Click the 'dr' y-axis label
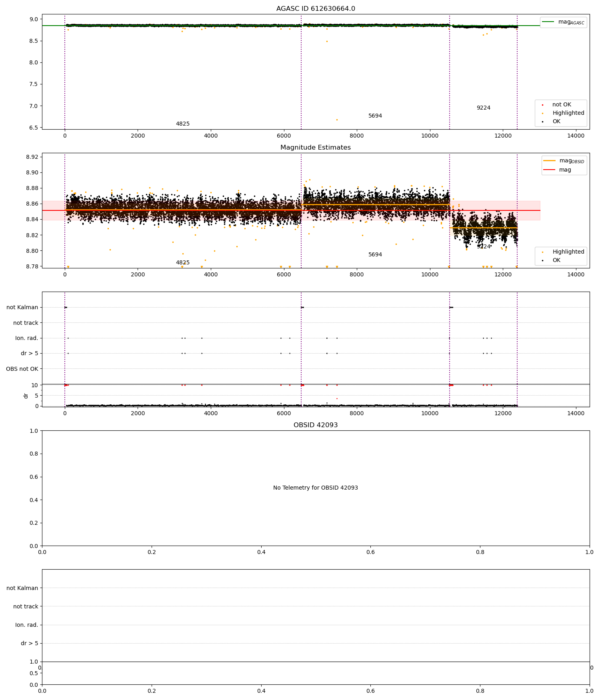600x700 pixels. (26, 396)
